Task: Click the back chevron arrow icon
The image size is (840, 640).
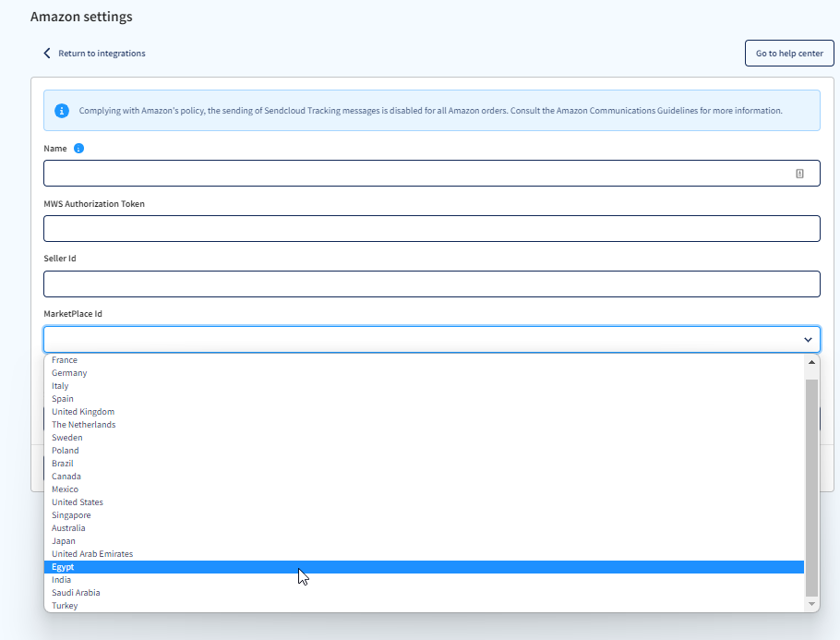Action: tap(47, 53)
